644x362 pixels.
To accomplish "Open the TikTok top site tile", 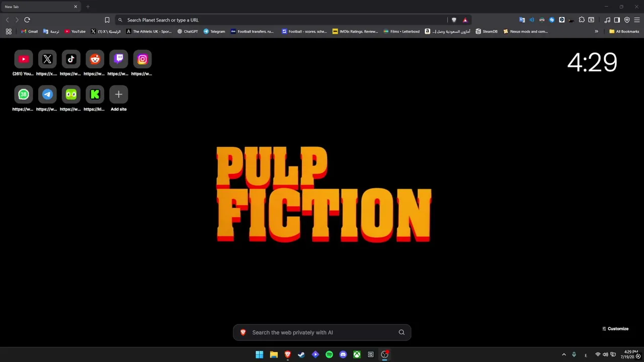I will click(71, 59).
